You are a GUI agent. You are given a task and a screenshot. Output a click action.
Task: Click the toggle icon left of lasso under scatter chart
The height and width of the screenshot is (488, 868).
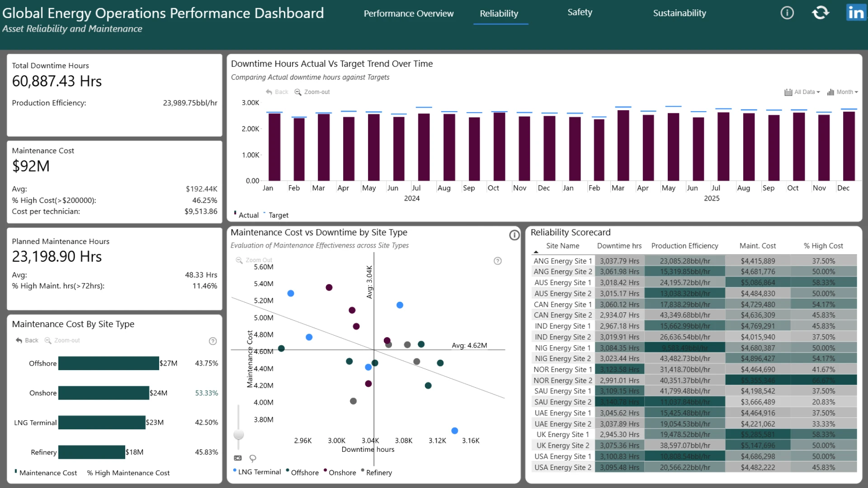[238, 458]
